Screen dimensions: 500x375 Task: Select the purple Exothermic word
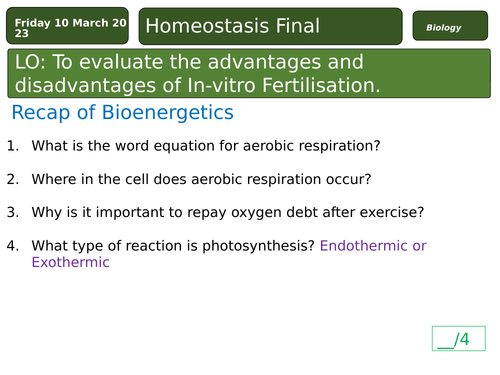(x=70, y=262)
